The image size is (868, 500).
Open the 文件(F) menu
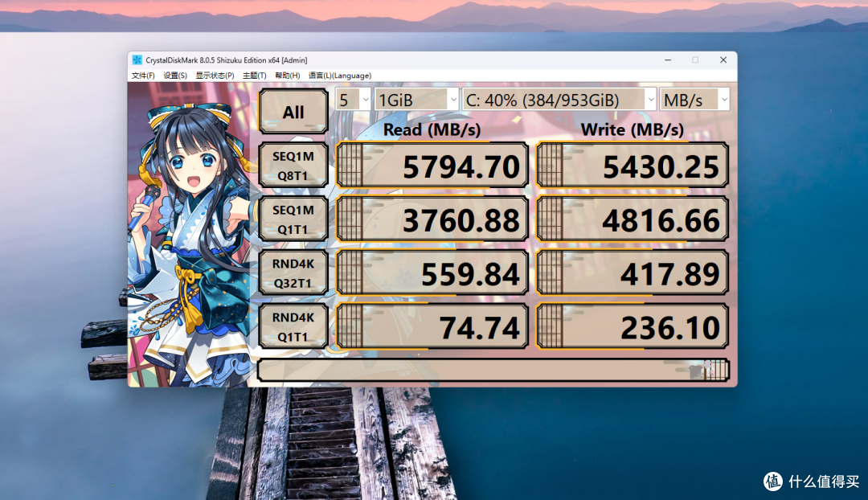(x=143, y=76)
